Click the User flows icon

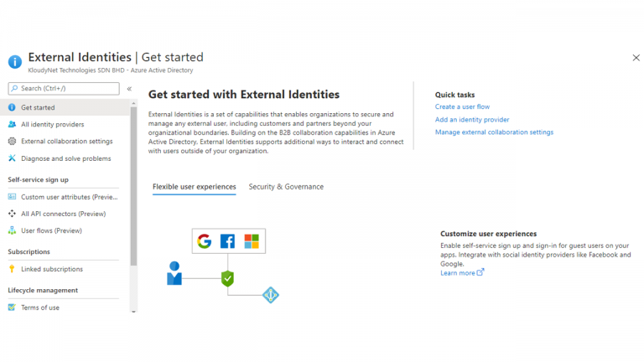coord(12,230)
